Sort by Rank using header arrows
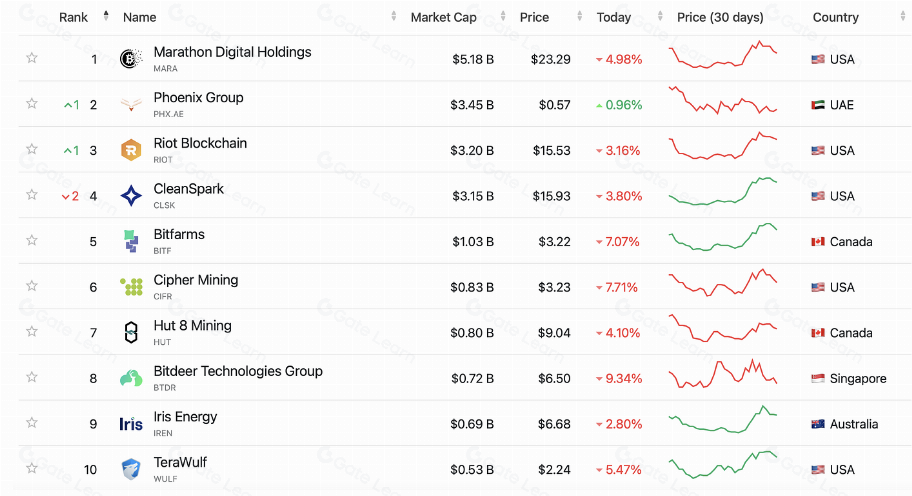 (x=106, y=16)
